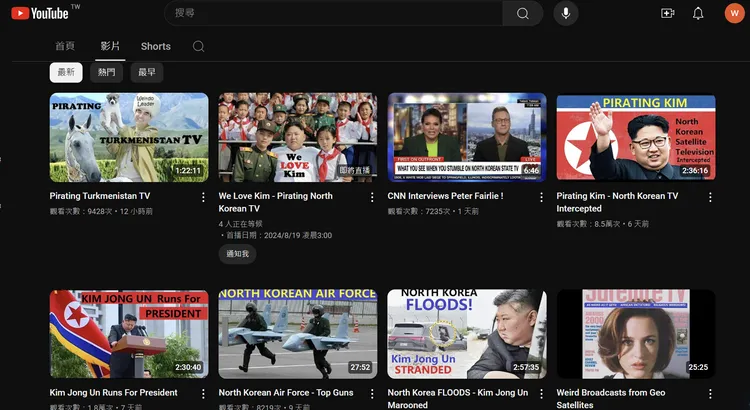
Task: Open options menu for We Love Kim video
Action: [x=373, y=197]
